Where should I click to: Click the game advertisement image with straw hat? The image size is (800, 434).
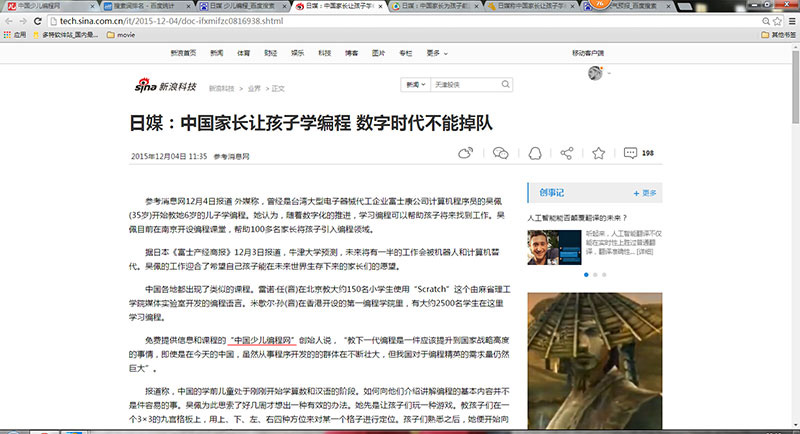(x=595, y=361)
